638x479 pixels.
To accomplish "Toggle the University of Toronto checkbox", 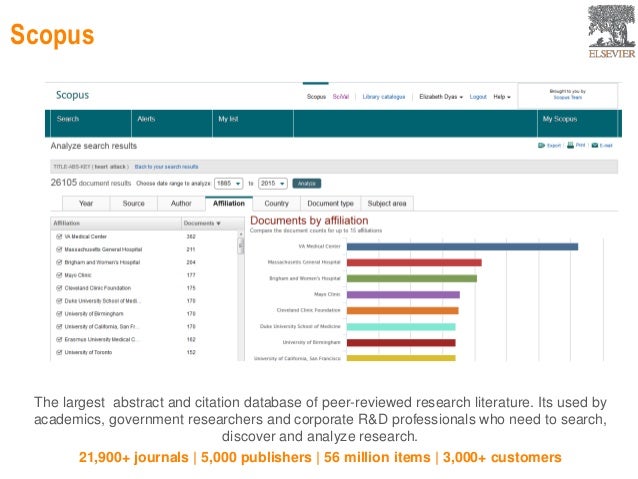I will 59,352.
